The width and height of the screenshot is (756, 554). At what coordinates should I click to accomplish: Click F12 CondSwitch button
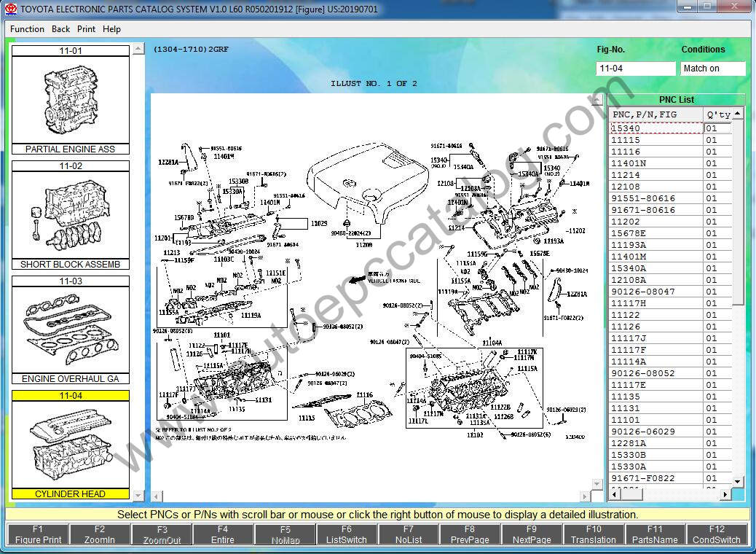pos(717,534)
